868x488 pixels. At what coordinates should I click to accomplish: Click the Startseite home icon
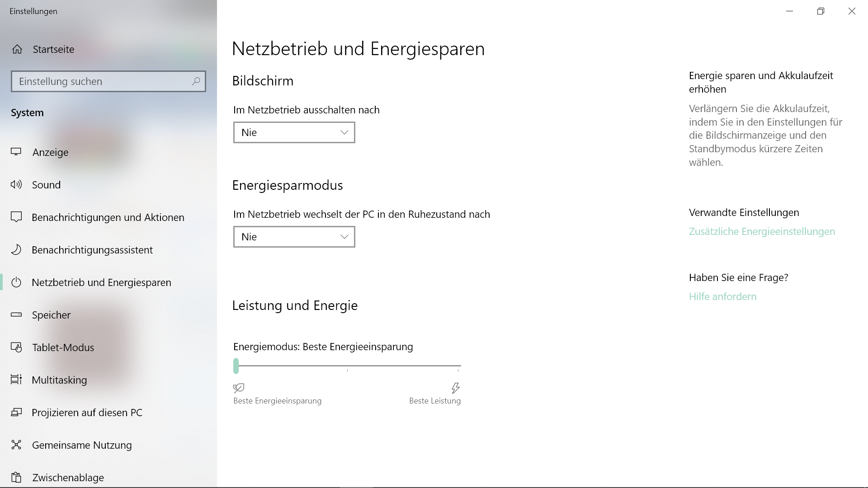[x=17, y=49]
